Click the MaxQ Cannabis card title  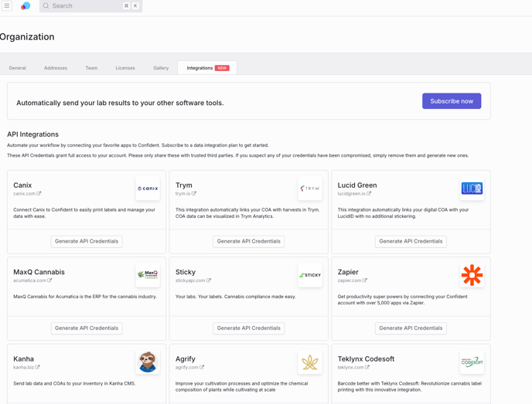tap(39, 272)
